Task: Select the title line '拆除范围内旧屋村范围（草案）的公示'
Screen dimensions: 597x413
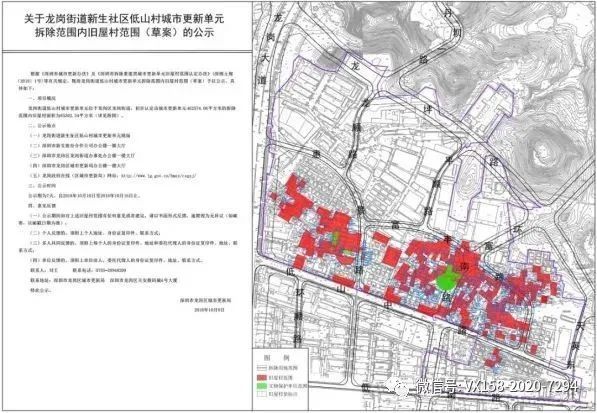Action: 125,33
